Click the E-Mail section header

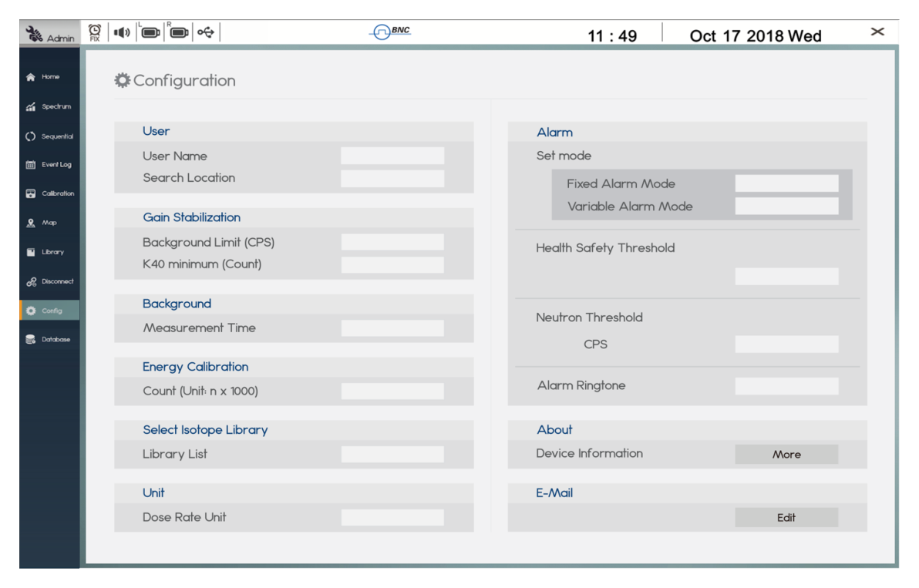coord(554,493)
